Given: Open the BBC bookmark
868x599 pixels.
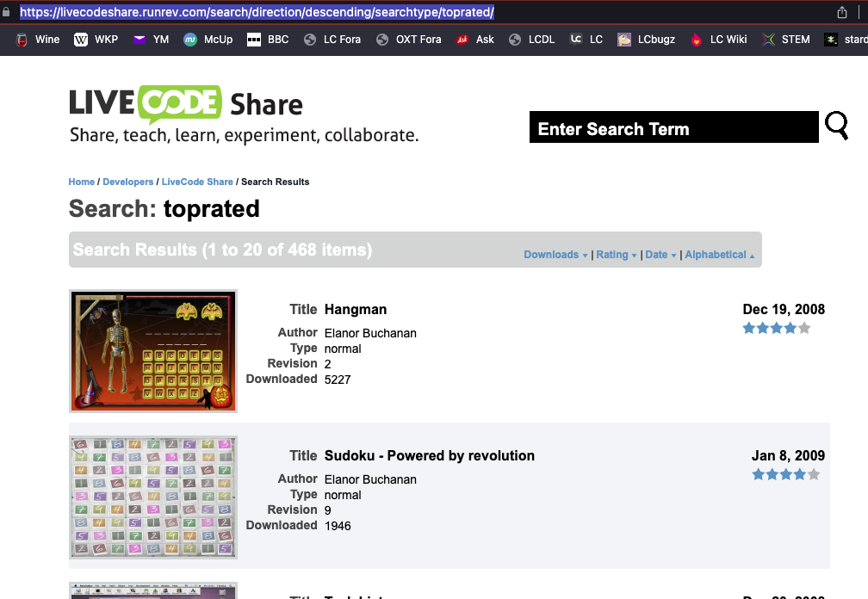Looking at the screenshot, I should coord(268,40).
